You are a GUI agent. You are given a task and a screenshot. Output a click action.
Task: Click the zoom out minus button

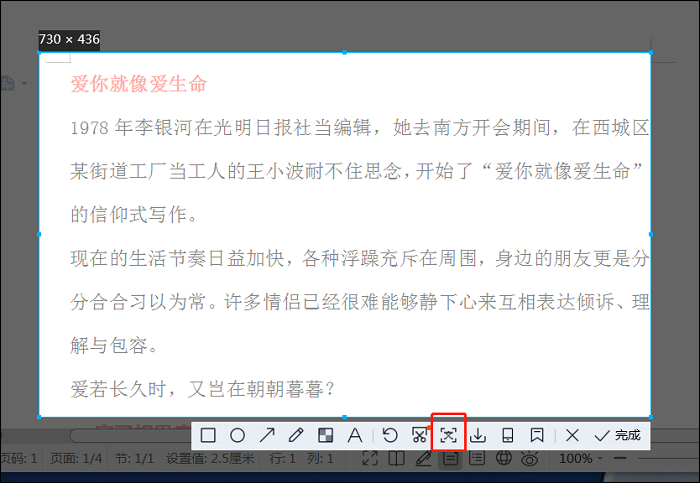(620, 458)
